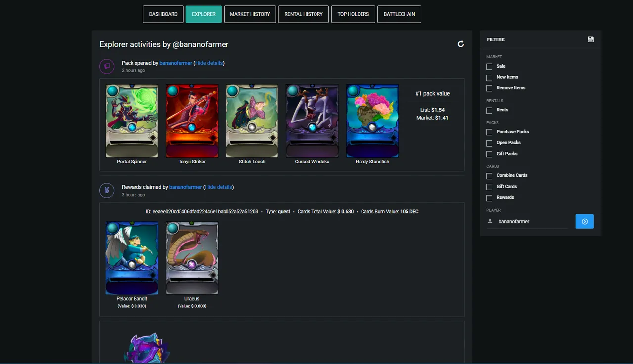The width and height of the screenshot is (633, 364).
Task: Open the Tenyii Striker card
Action: 192,121
